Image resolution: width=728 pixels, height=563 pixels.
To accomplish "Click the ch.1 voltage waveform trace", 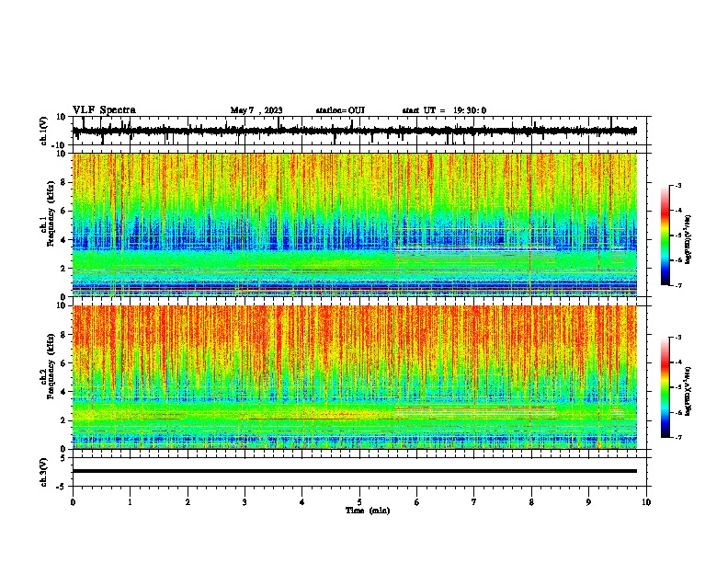I will [355, 131].
